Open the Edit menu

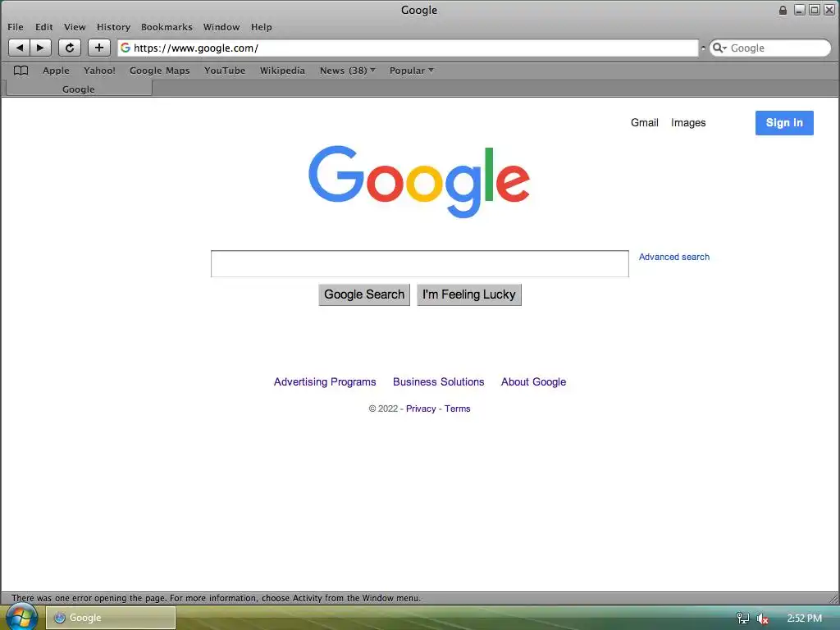tap(44, 27)
